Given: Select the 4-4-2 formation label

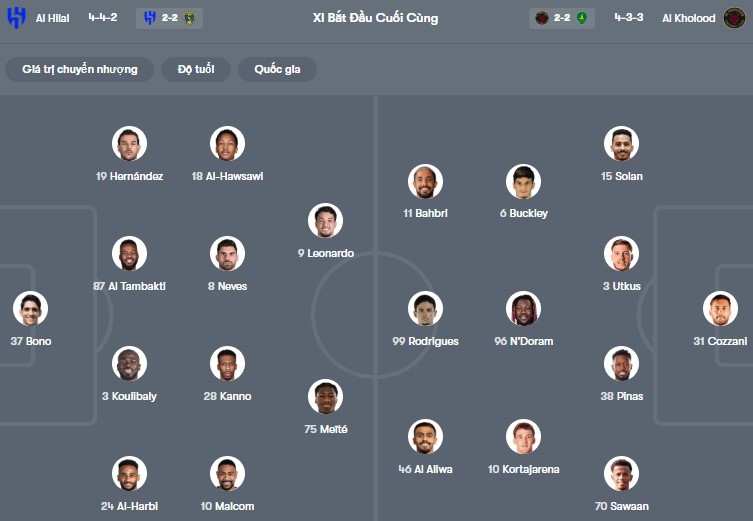Looking at the screenshot, I should click(104, 18).
